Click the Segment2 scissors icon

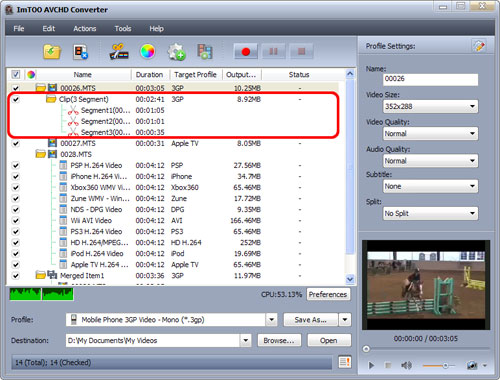pyautogui.click(x=73, y=121)
